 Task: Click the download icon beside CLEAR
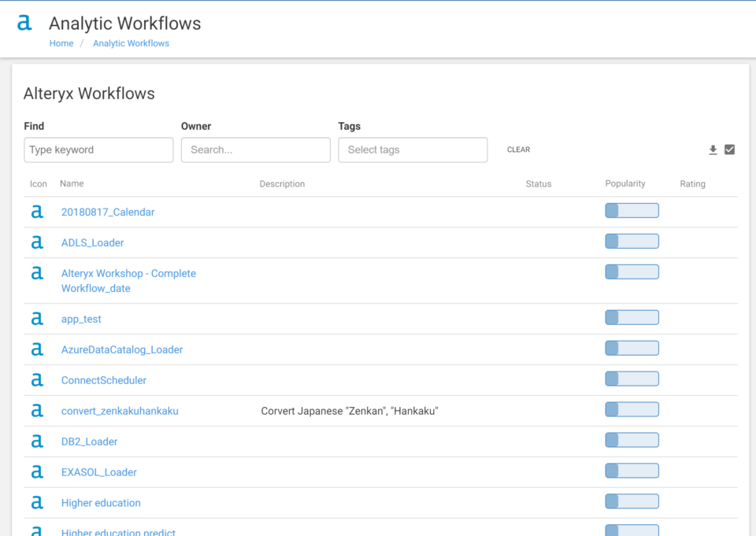click(713, 150)
